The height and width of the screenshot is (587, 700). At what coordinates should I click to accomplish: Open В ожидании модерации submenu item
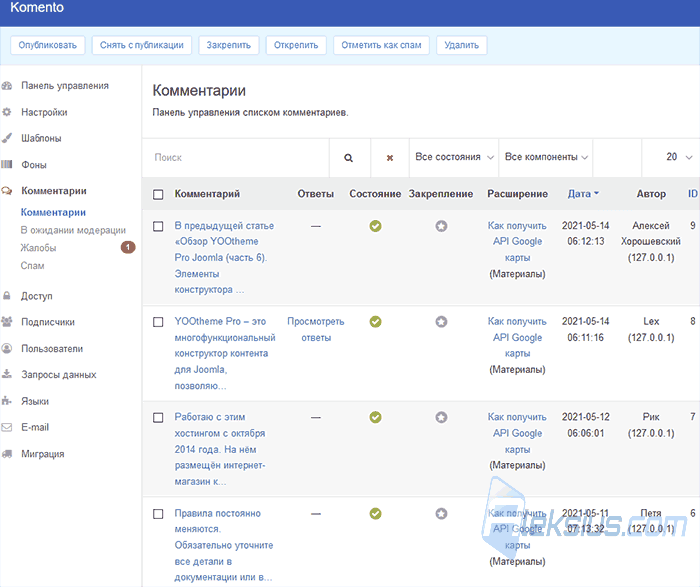pos(73,230)
